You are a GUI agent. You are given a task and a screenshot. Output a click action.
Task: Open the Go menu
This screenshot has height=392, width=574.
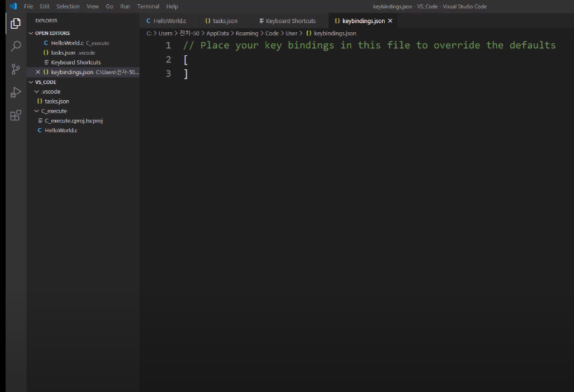pos(109,6)
